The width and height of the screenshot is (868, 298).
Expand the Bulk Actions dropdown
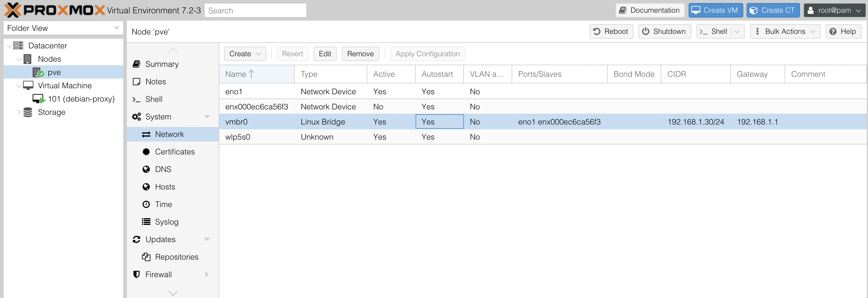click(x=785, y=31)
